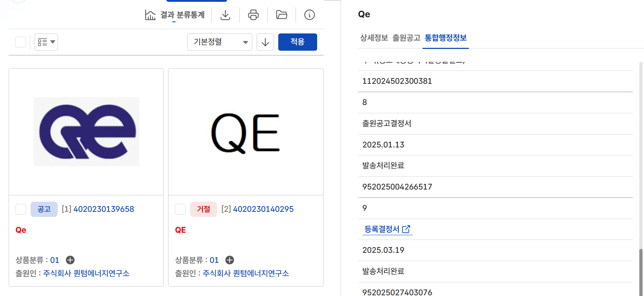
Task: Click the download icon in toolbar
Action: click(x=225, y=15)
